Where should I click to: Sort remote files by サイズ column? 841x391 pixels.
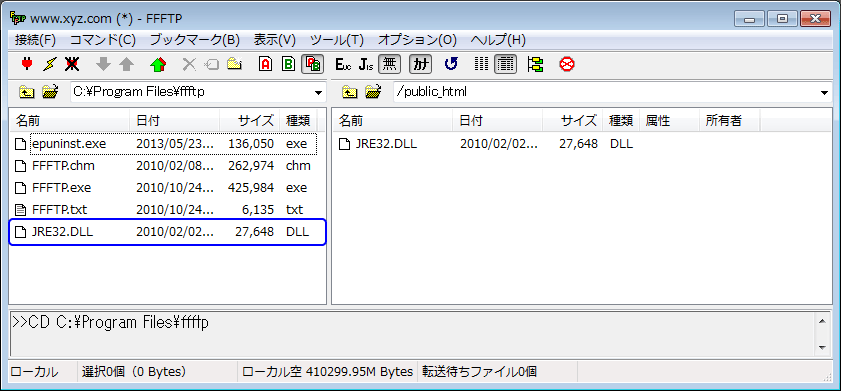coord(573,121)
